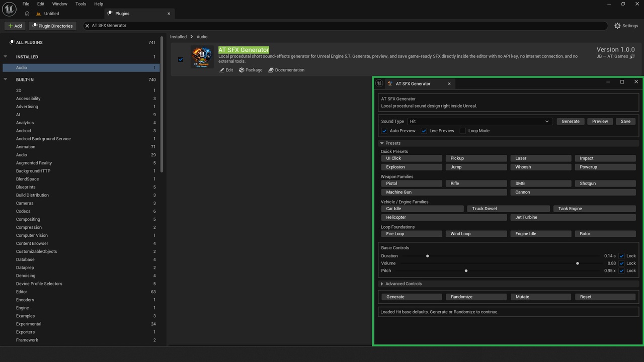Open the Tools menu
Image resolution: width=644 pixels, height=362 pixels.
pos(80,4)
